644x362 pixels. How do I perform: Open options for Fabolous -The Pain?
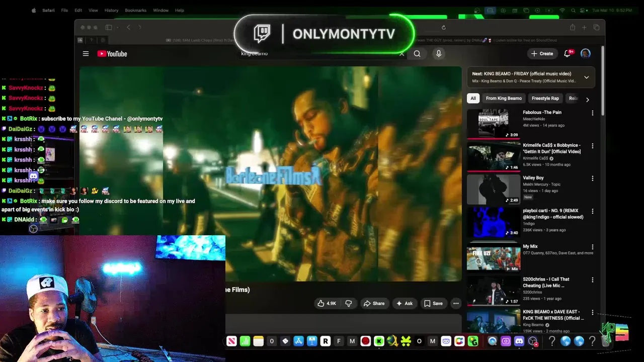(592, 113)
